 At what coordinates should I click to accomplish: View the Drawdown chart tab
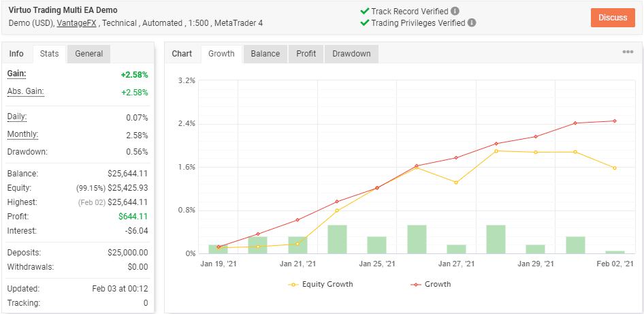pyautogui.click(x=351, y=54)
